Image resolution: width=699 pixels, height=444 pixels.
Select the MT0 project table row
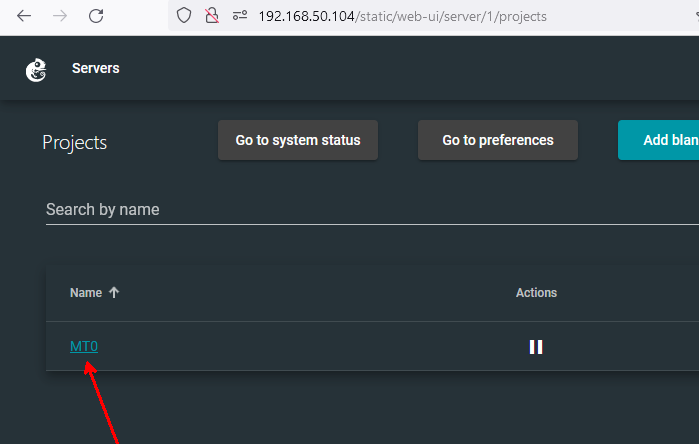pyautogui.click(x=300, y=347)
